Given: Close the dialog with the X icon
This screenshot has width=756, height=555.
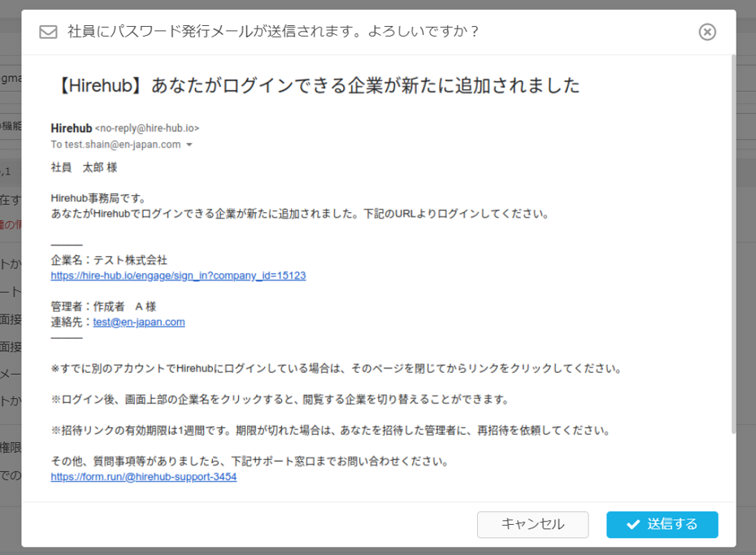Looking at the screenshot, I should (707, 32).
